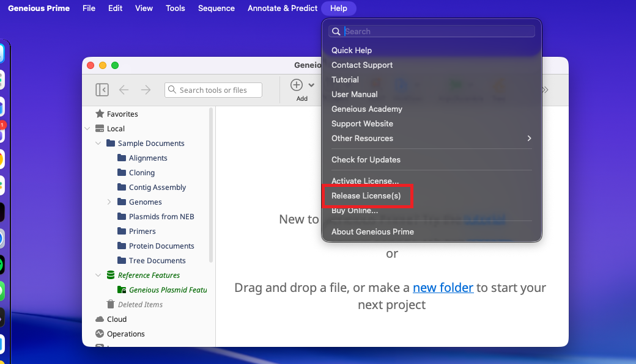This screenshot has width=636, height=364.
Task: Open the File menu
Action: [89, 8]
